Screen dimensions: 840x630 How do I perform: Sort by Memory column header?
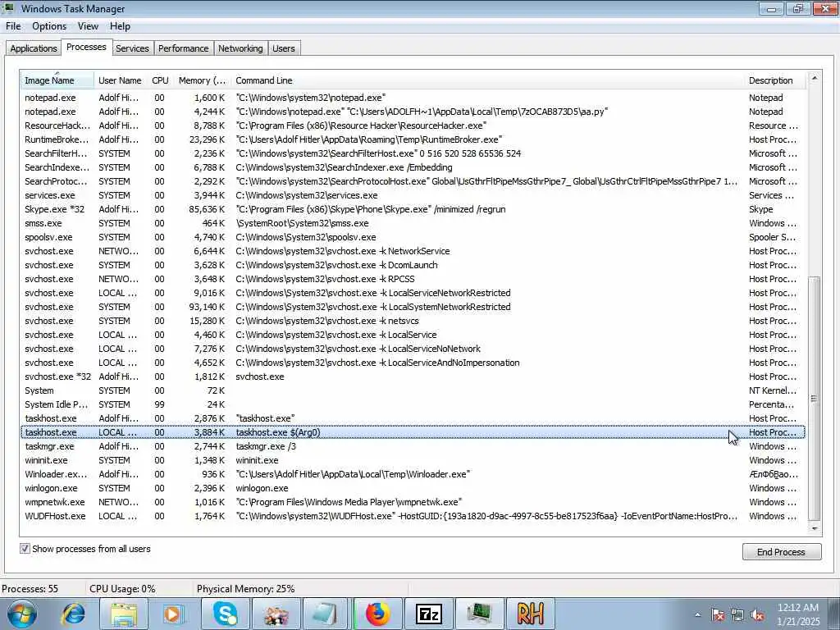tap(202, 80)
